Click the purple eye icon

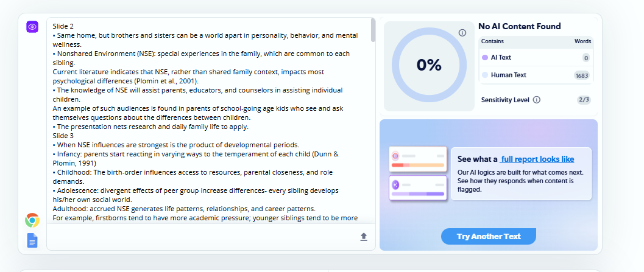pyautogui.click(x=32, y=27)
